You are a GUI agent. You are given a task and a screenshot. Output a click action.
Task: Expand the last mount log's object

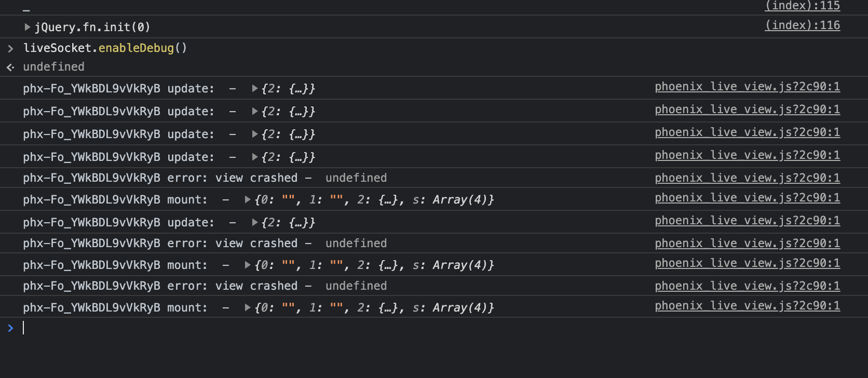(248, 307)
